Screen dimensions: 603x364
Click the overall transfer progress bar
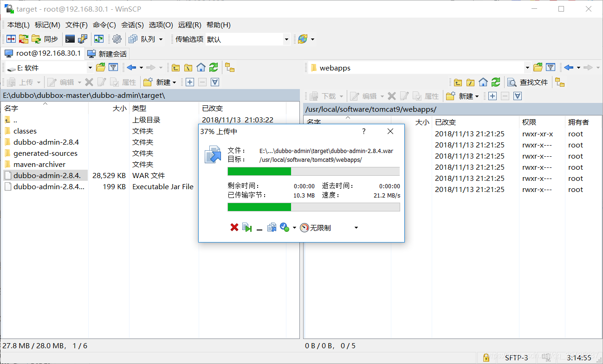313,207
